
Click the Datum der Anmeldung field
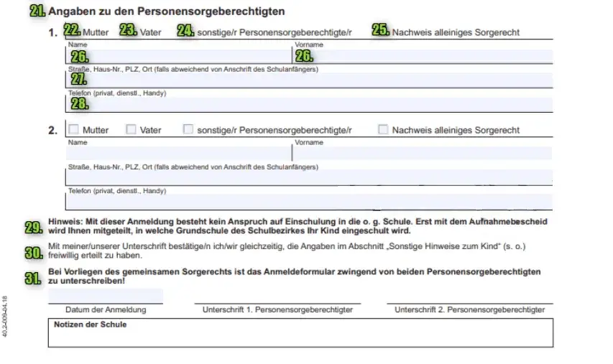106,296
